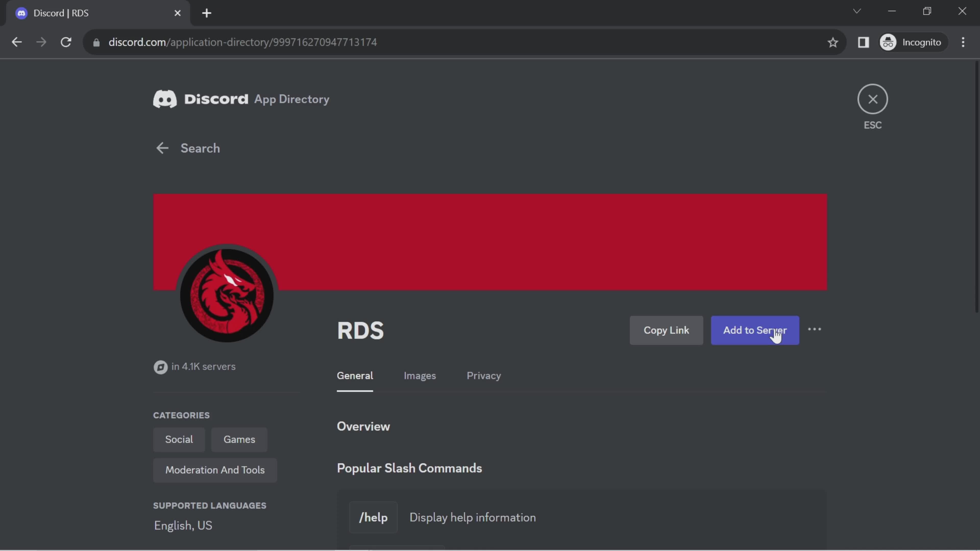
Task: Click the browser forward arrow
Action: (41, 42)
